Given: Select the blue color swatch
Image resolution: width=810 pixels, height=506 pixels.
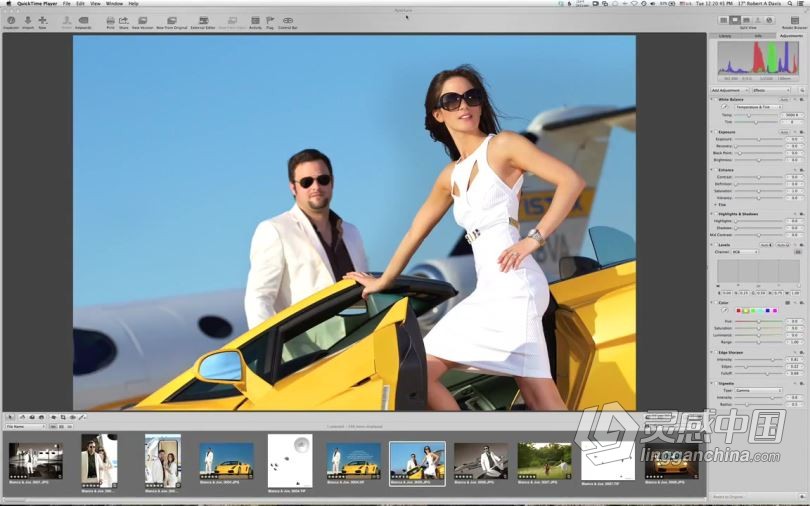Looking at the screenshot, I should (x=768, y=310).
